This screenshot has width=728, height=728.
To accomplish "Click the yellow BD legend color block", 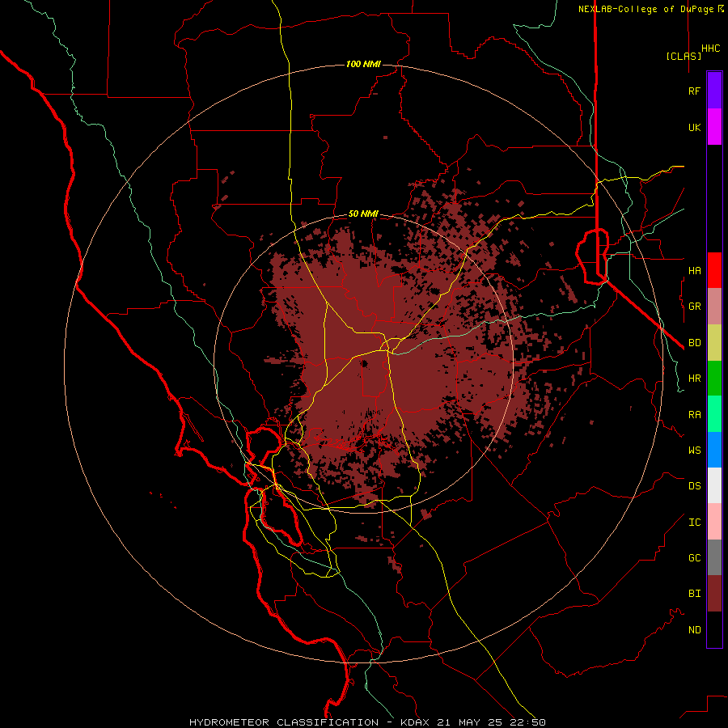I will pos(714,342).
